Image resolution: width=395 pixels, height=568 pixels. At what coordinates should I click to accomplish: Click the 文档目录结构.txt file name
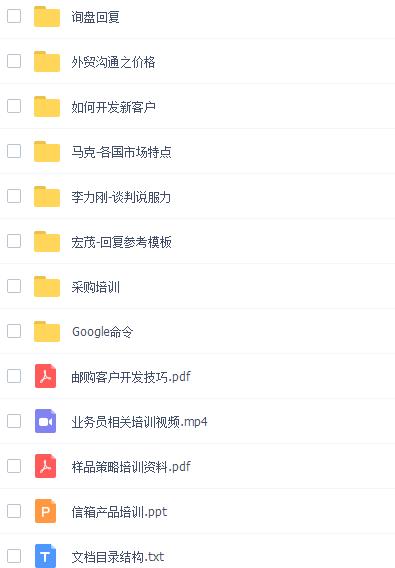(118, 557)
